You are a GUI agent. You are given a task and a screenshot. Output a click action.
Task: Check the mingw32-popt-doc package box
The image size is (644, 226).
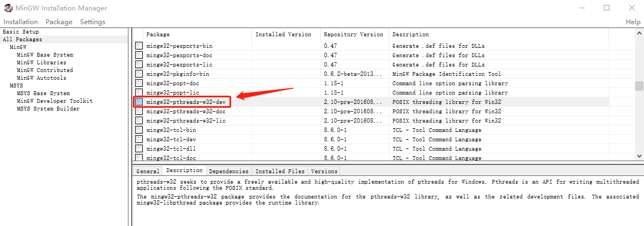pos(139,83)
